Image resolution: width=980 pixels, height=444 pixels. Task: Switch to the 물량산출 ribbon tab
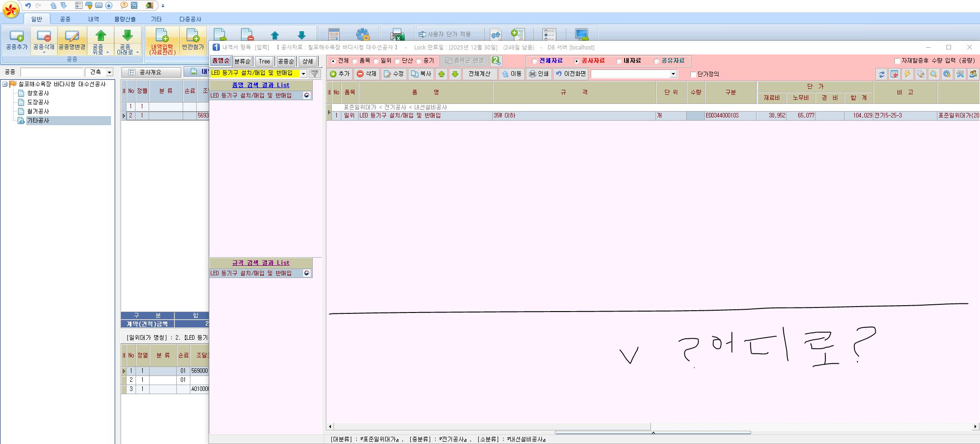pyautogui.click(x=125, y=19)
